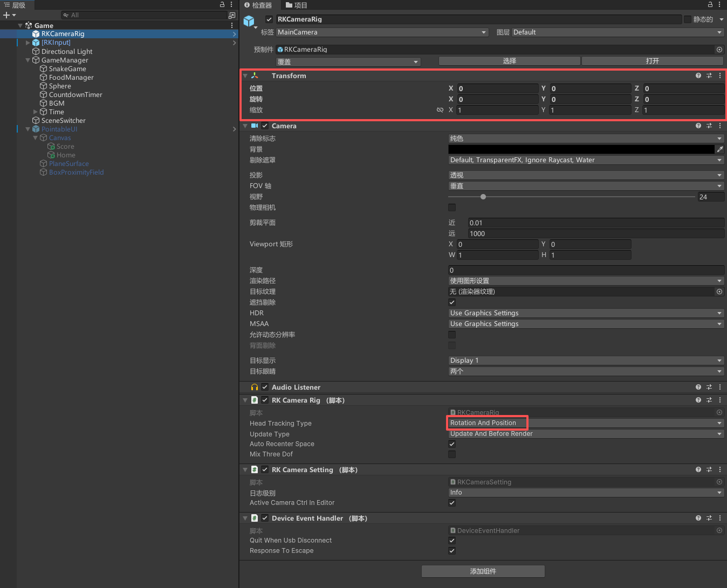Select SnakeGame in the hierarchy
This screenshot has width=727, height=588.
coord(67,69)
